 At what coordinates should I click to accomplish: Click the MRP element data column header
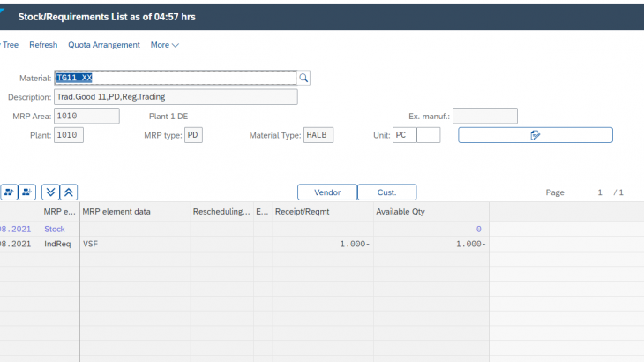pos(135,212)
